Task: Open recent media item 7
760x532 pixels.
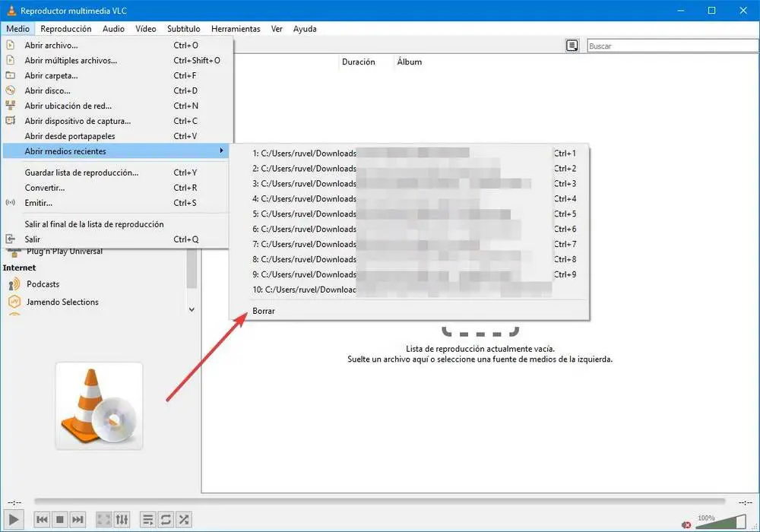Action: click(x=409, y=244)
